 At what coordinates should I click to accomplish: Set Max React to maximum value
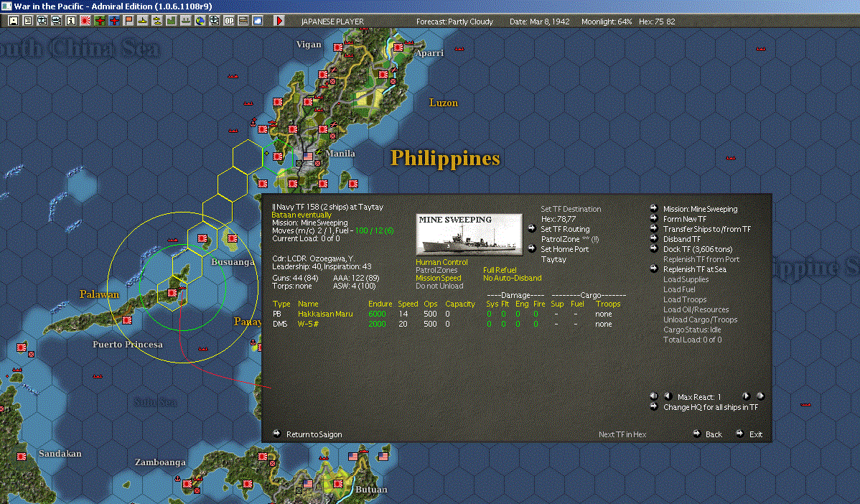(760, 396)
